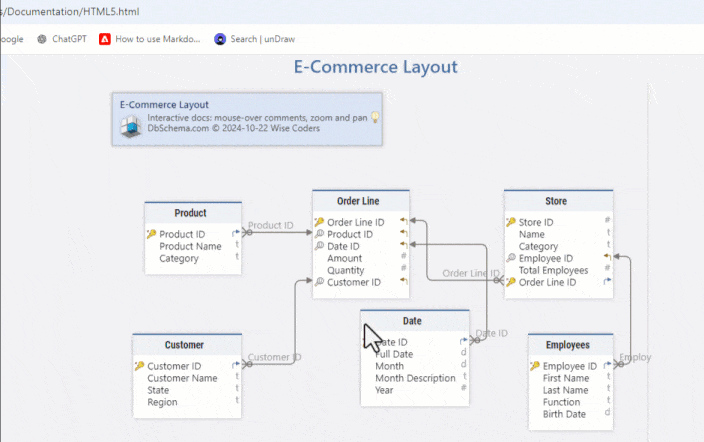Select the Order Line table header
Viewport: 704px width, 442px height.
tap(361, 201)
